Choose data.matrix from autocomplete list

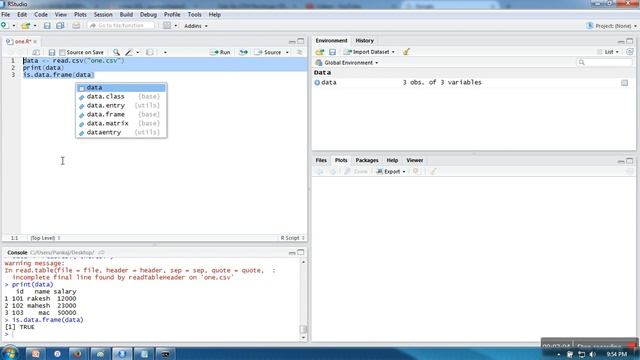coord(121,123)
